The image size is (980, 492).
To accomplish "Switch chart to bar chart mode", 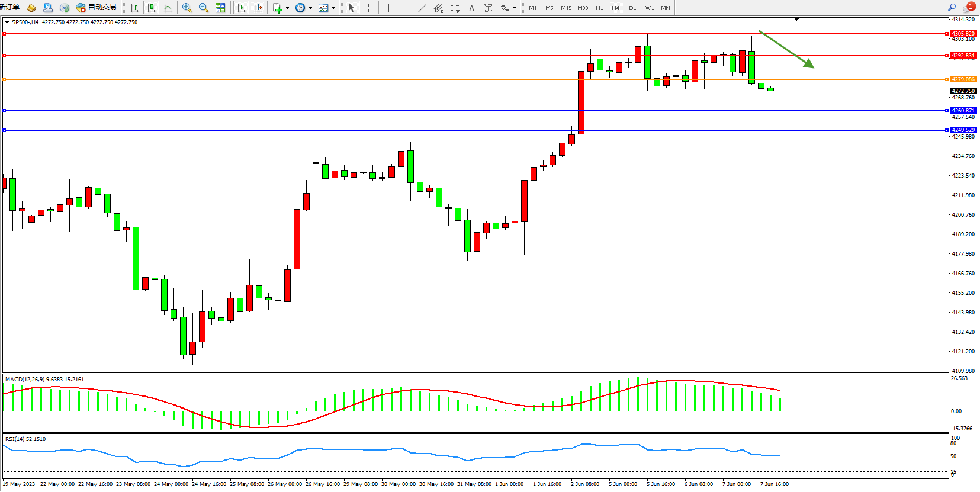I will (134, 8).
